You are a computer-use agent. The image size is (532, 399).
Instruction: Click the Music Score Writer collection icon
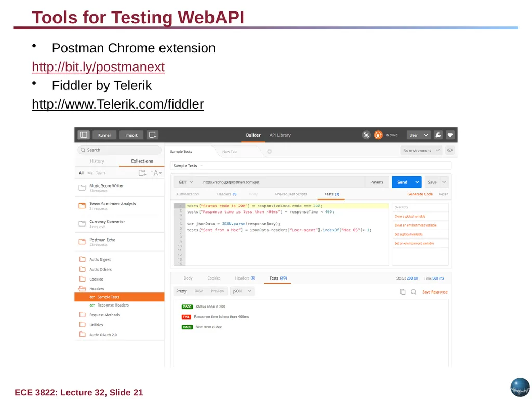(x=82, y=188)
